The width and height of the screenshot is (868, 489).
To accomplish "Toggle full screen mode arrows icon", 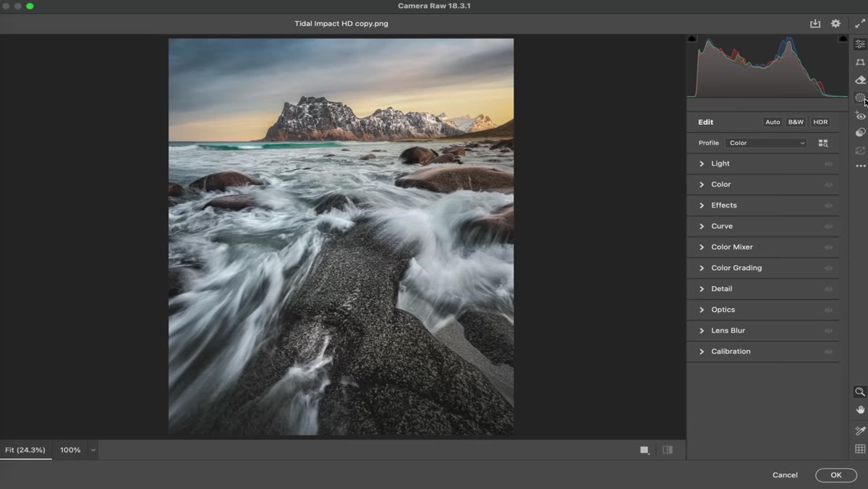I will [860, 23].
